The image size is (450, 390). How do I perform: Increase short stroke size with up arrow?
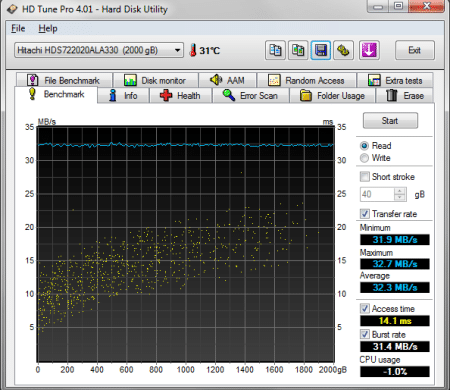pos(400,191)
